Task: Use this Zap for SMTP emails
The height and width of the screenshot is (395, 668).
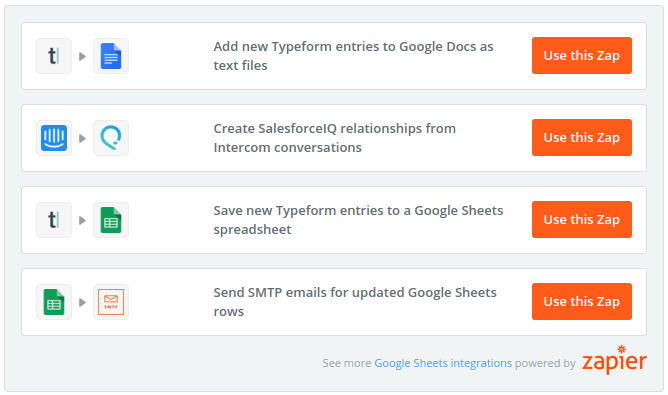Action: [x=582, y=302]
